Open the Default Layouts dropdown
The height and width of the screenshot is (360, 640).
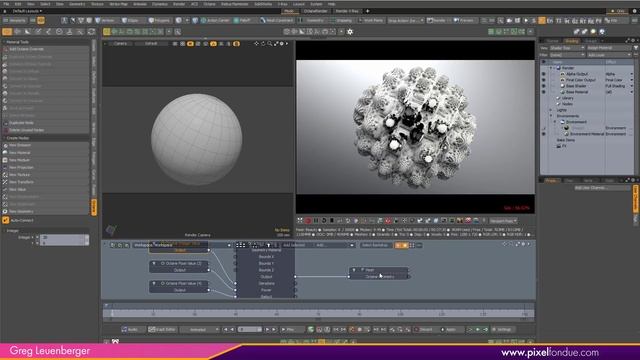click(27, 11)
